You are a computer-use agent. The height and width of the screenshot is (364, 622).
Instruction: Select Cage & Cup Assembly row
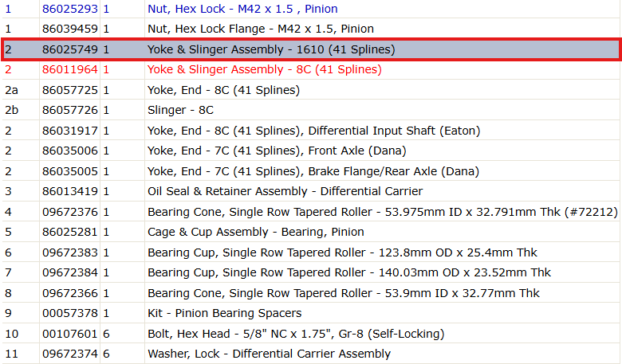[x=311, y=232]
